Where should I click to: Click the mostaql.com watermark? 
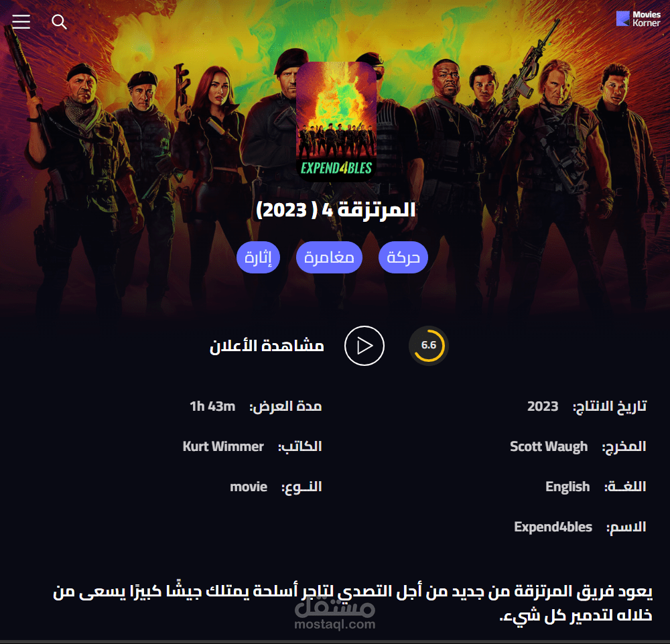pos(334,615)
